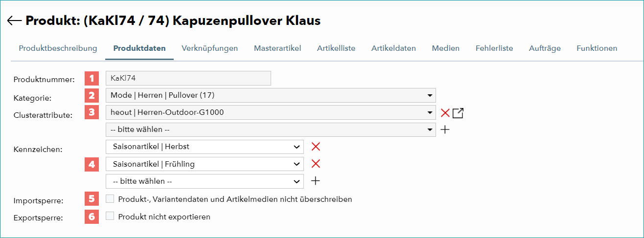This screenshot has width=644, height=238.
Task: Click the Exportsperre label
Action: coord(38,218)
